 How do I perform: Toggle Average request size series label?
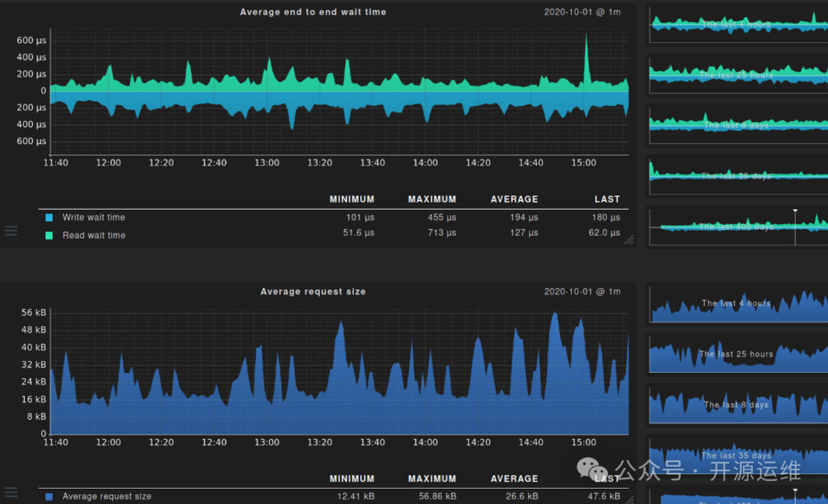click(107, 496)
